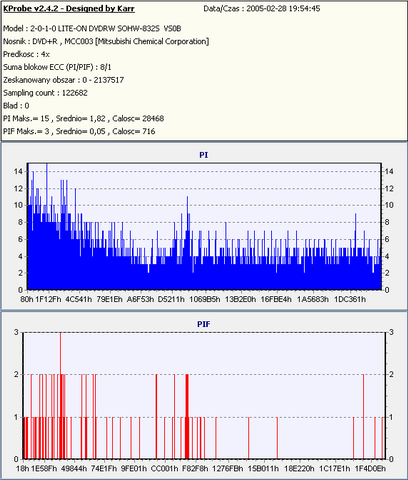Click the Zeskanowany obszar range text

[63, 80]
